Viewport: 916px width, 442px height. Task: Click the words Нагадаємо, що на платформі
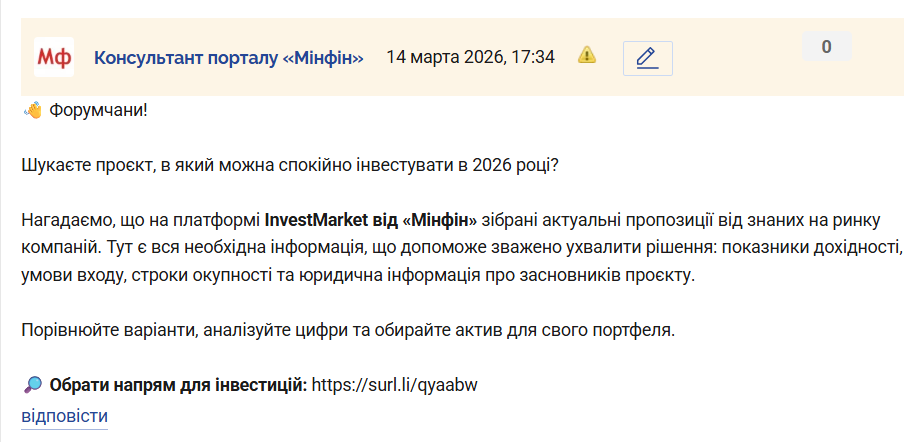point(140,219)
